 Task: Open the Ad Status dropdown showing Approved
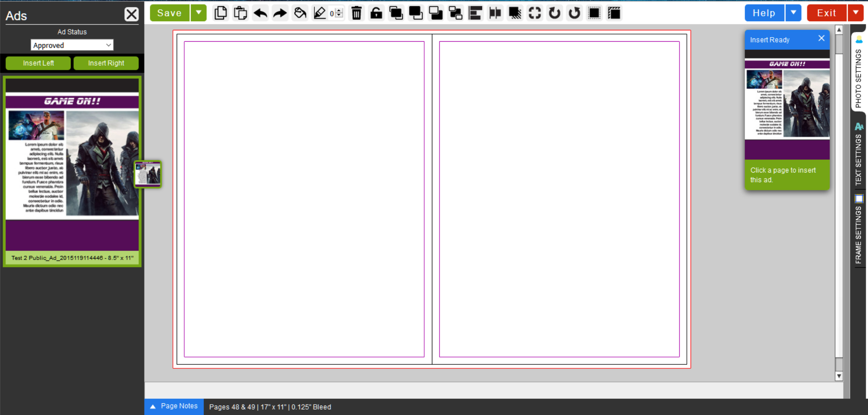[x=72, y=45]
